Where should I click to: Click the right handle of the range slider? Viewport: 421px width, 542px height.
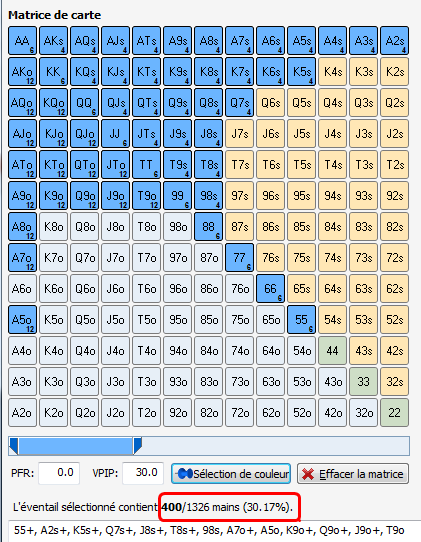click(137, 446)
